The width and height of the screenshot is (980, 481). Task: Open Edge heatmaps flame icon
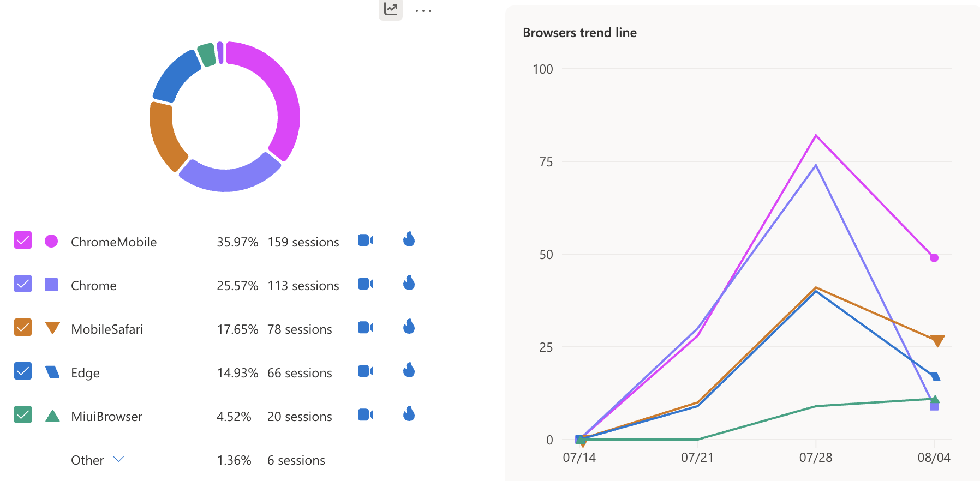pyautogui.click(x=409, y=370)
